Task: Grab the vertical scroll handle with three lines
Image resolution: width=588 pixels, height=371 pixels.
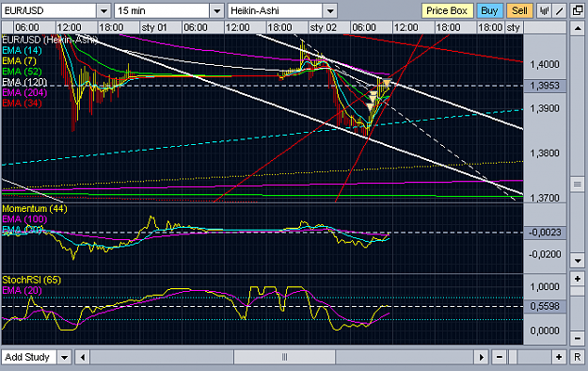Action: click(578, 184)
